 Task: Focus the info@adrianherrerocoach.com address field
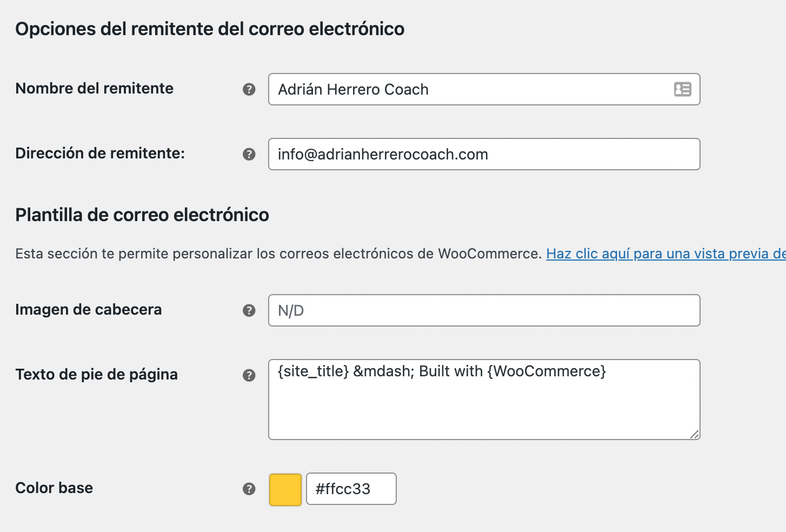click(x=484, y=154)
